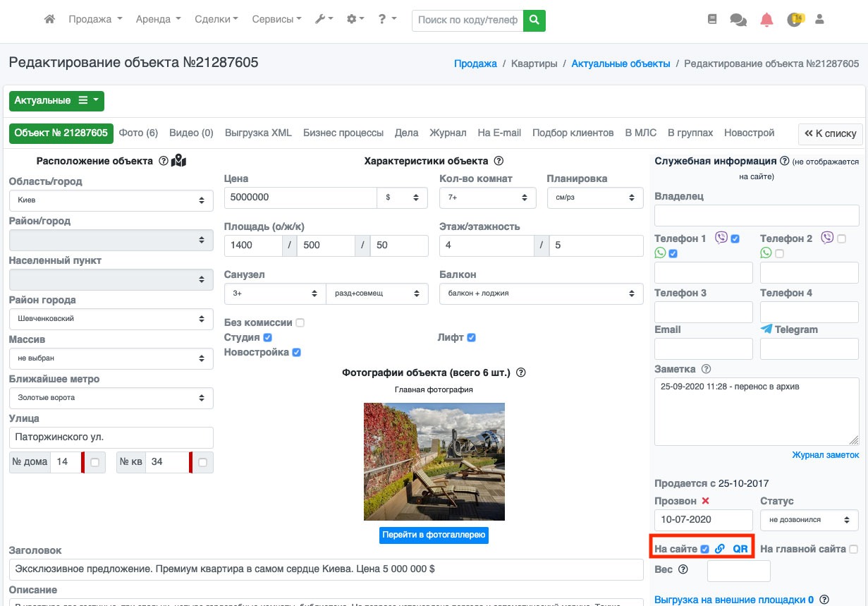Open map icon next to Расположение объекта
868x606 pixels.
tap(179, 161)
